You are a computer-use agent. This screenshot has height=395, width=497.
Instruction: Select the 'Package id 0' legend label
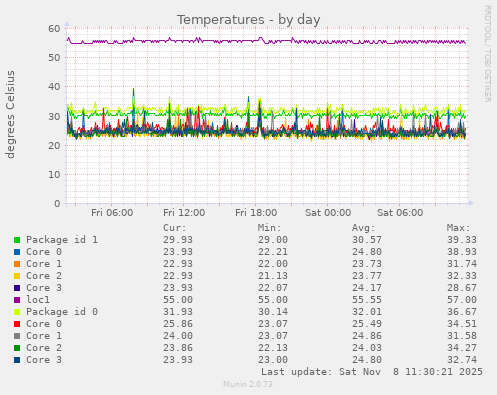[62, 312]
